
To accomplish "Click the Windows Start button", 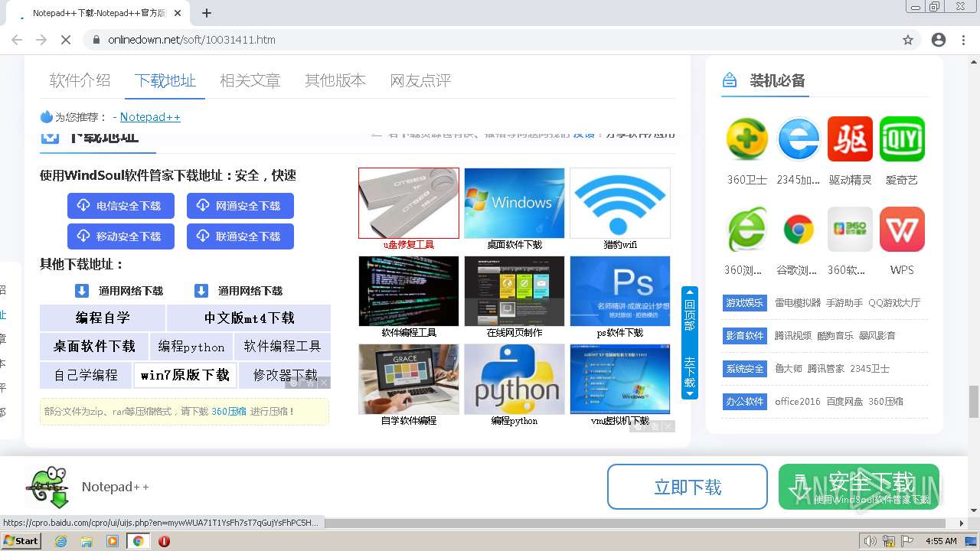I will [x=21, y=541].
